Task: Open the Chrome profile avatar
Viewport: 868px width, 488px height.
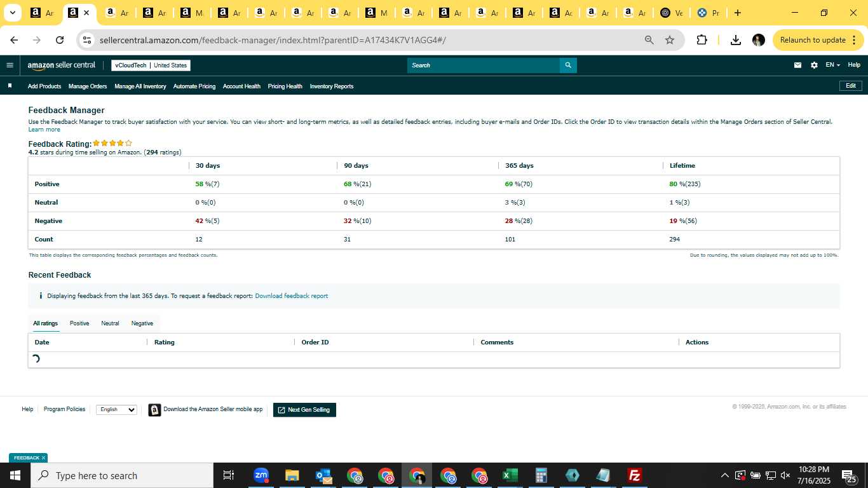Action: pyautogui.click(x=758, y=40)
